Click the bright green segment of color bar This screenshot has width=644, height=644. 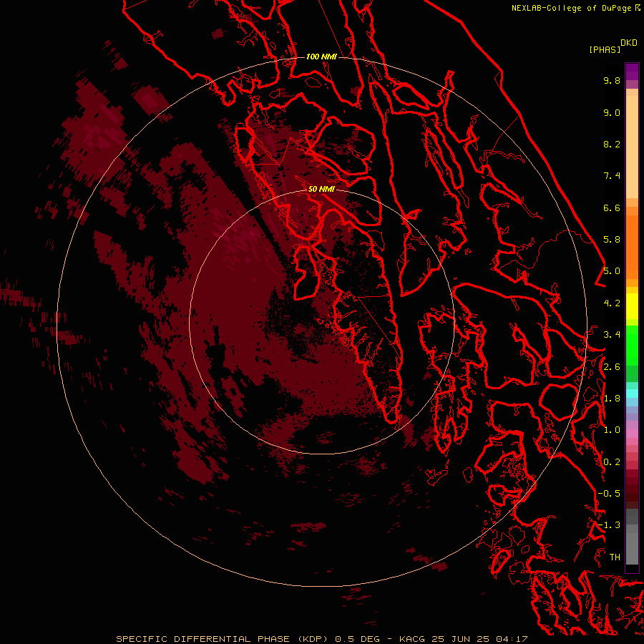tap(632, 346)
